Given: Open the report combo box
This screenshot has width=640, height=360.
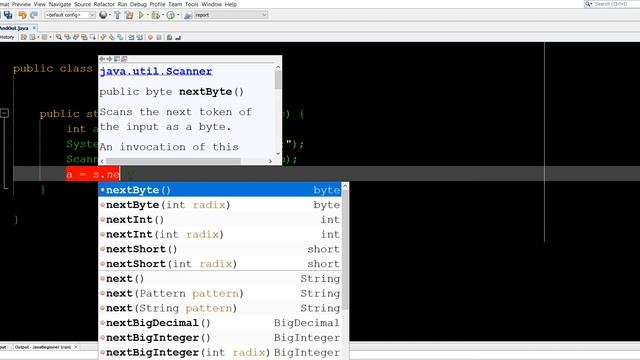Looking at the screenshot, I should click(231, 15).
